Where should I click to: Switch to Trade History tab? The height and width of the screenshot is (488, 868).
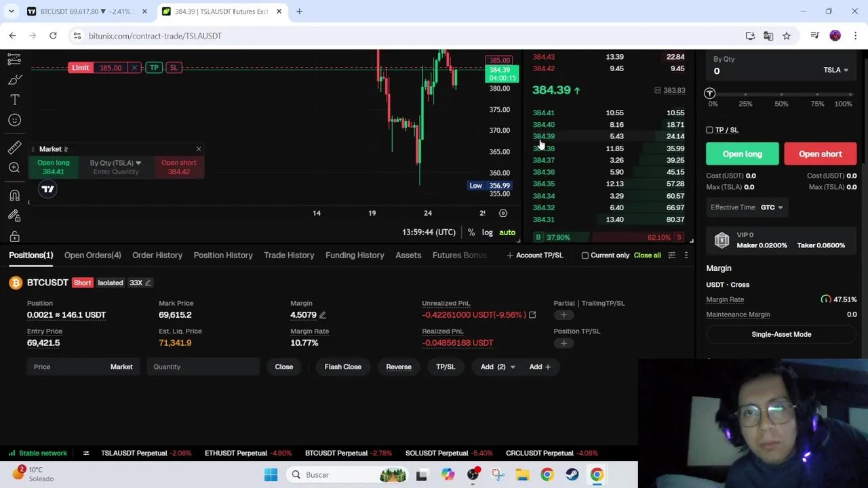(289, 256)
